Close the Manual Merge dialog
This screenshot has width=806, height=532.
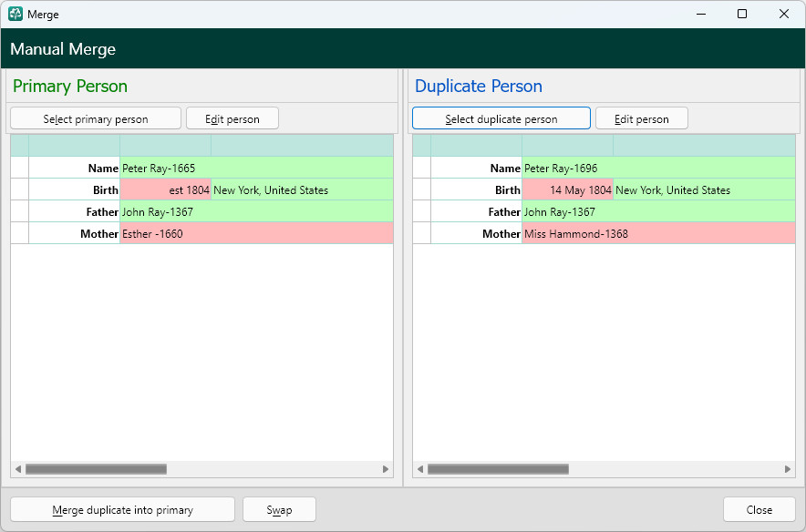click(759, 509)
